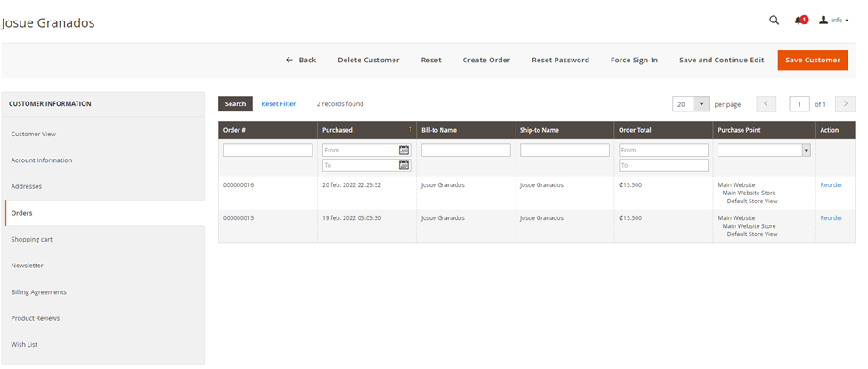Screen dimensions: 868x369
Task: Sort by Purchased column ascending arrow
Action: (410, 129)
